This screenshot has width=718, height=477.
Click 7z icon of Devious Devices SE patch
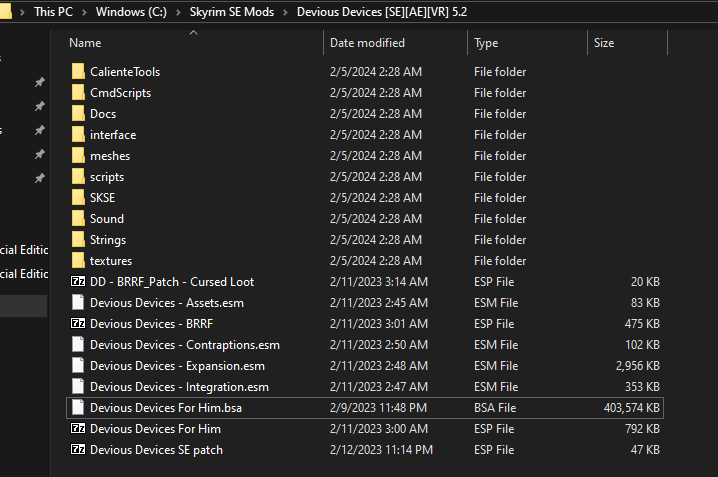[x=78, y=449]
